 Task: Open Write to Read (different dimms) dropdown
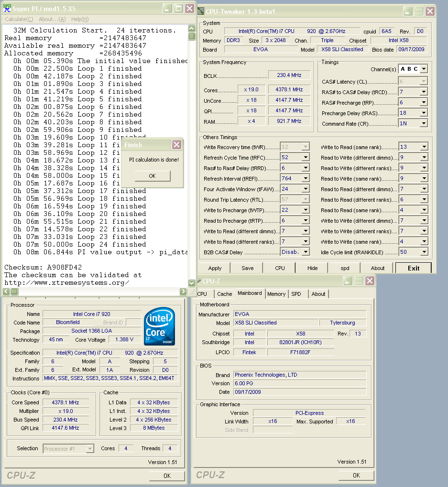[x=306, y=231]
